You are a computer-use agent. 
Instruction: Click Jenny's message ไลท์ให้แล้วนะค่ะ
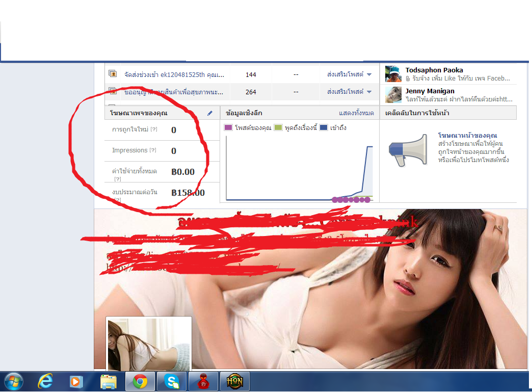[459, 99]
